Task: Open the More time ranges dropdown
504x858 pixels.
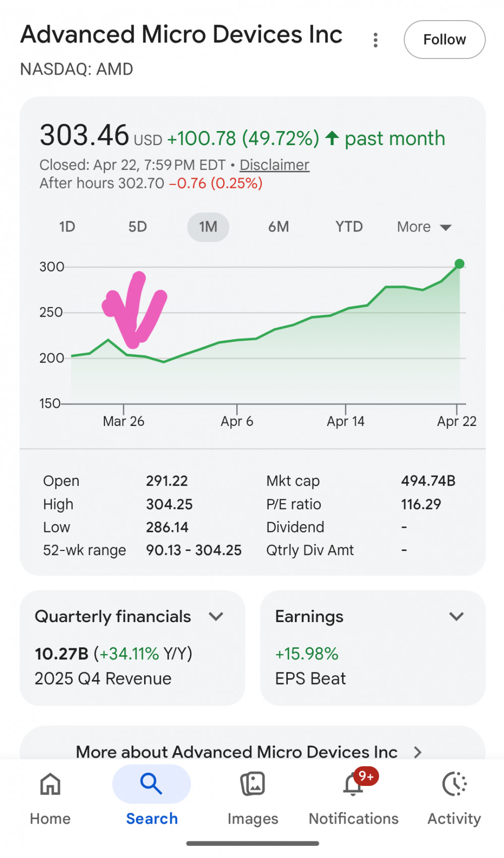Action: point(423,227)
